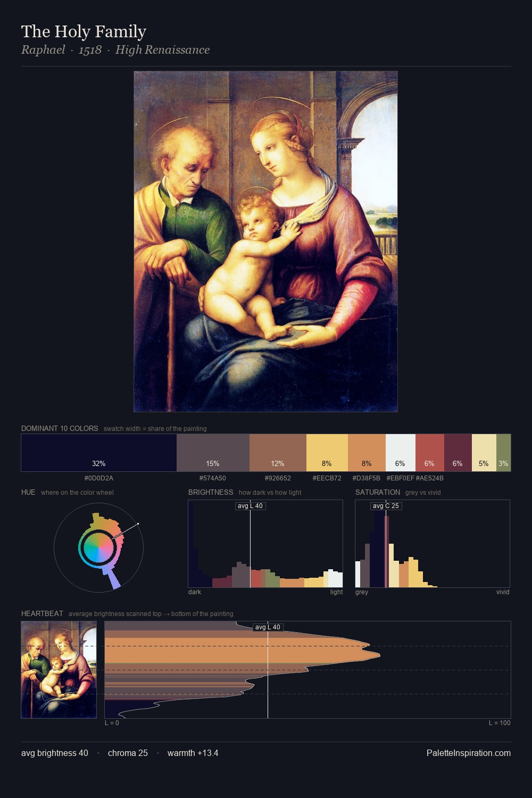This screenshot has height=798, width=532.
Task: Click the #0D0D2A hex code label
Action: [99, 478]
